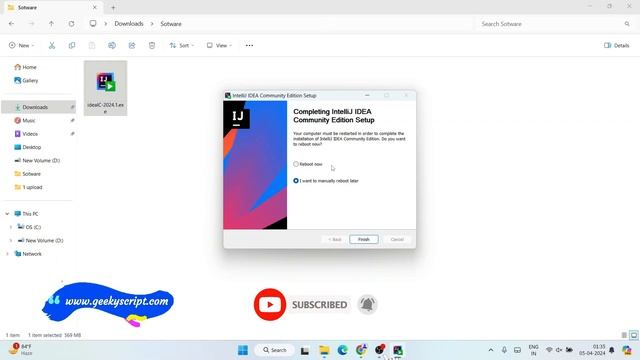Expand the Network tree node
This screenshot has width=640, height=360.
coord(7,254)
